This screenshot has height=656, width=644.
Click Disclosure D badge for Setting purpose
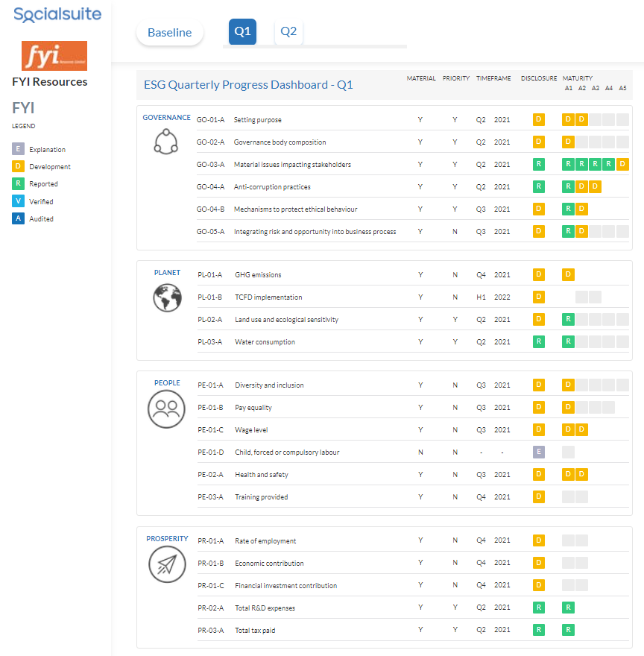pos(539,120)
